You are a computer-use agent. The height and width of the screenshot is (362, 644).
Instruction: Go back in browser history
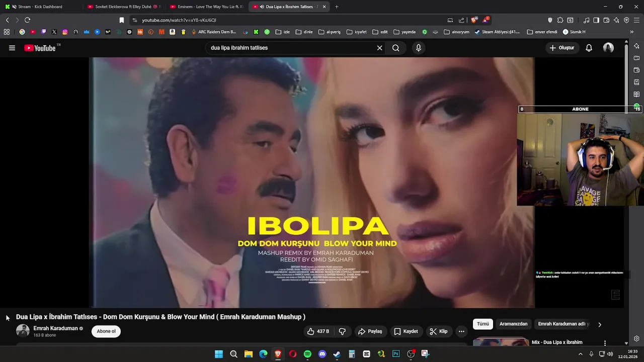(x=7, y=20)
